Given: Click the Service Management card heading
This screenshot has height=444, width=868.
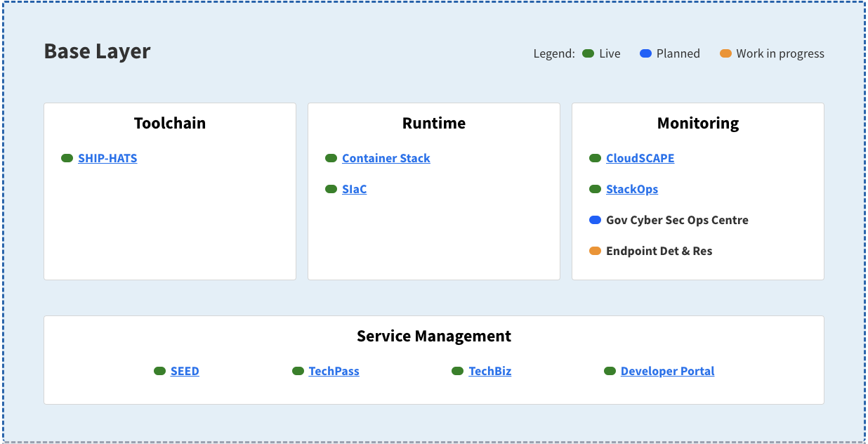Looking at the screenshot, I should (x=433, y=336).
